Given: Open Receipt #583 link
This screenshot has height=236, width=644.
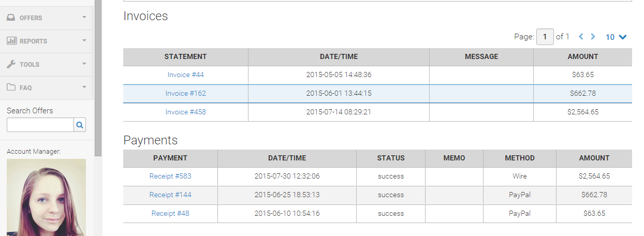Looking at the screenshot, I should click(170, 176).
